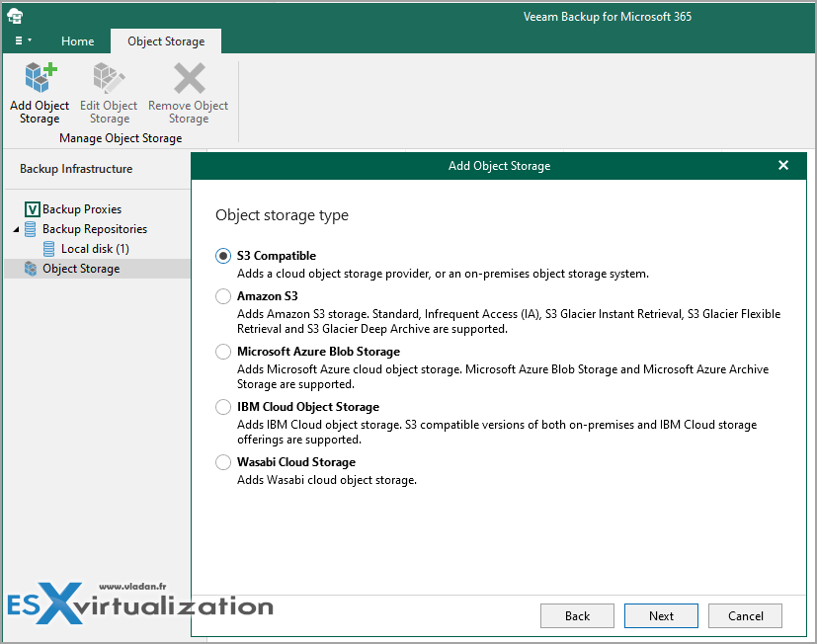Select Backup Proxies in the tree
The width and height of the screenshot is (817, 644).
pyautogui.click(x=82, y=209)
